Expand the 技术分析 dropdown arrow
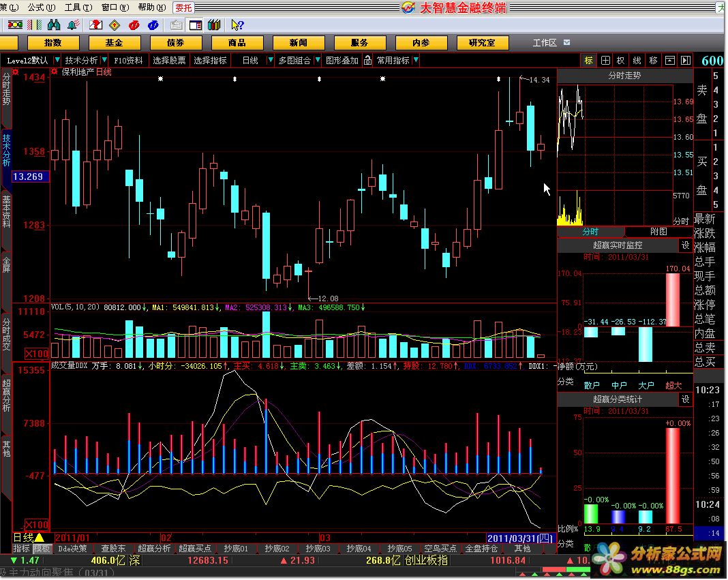728x580 pixels. pos(104,61)
